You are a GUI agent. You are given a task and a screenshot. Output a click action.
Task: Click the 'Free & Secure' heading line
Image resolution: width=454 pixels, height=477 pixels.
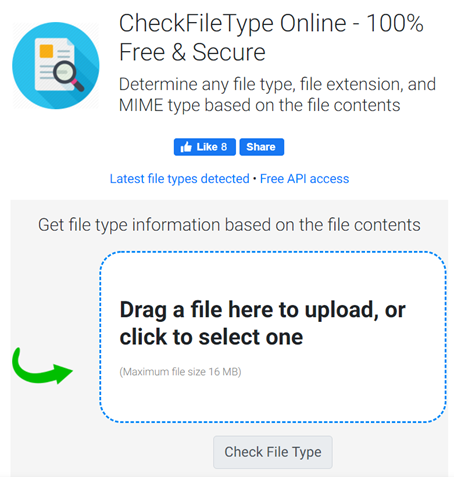click(192, 52)
